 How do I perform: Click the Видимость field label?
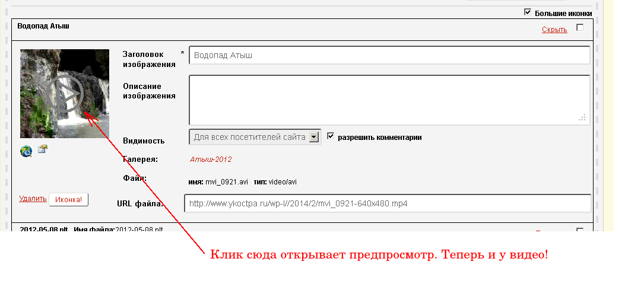pyautogui.click(x=144, y=141)
